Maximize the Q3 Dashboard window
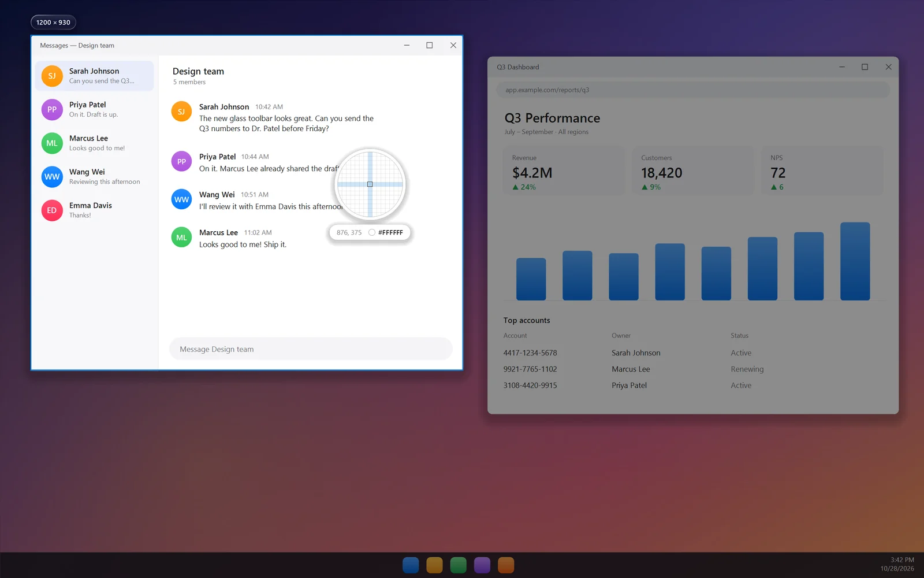The height and width of the screenshot is (578, 924). coord(865,67)
